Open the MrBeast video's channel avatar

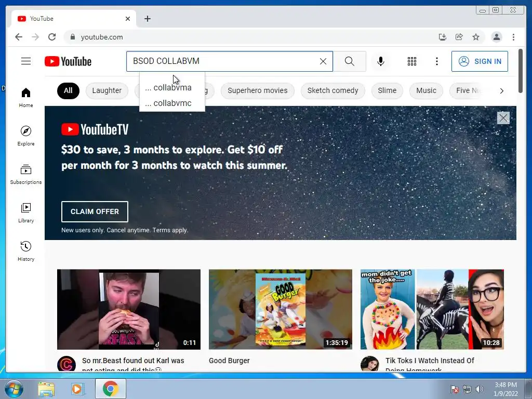click(66, 364)
